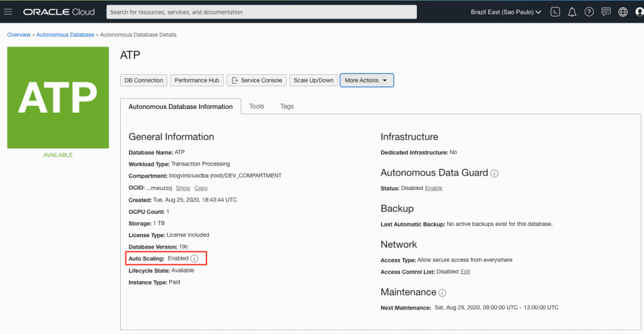
Task: Click Autonomous Data Guard info icon
Action: click(494, 173)
